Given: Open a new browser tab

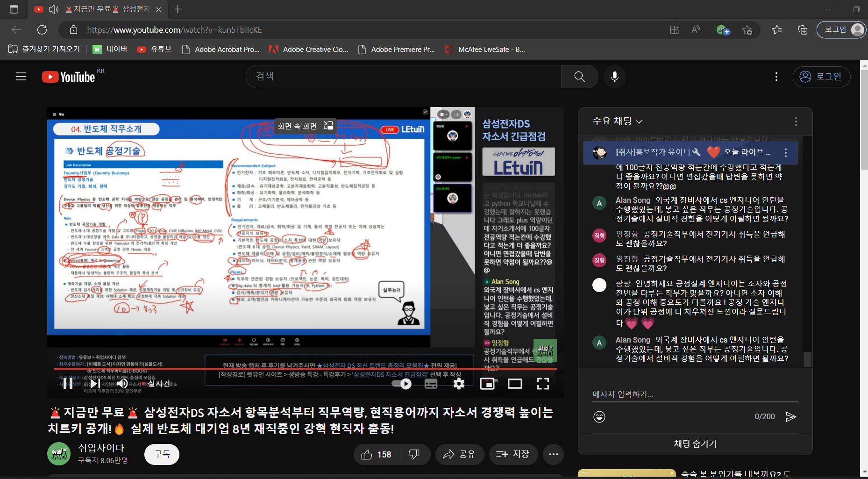Looking at the screenshot, I should pyautogui.click(x=178, y=9).
